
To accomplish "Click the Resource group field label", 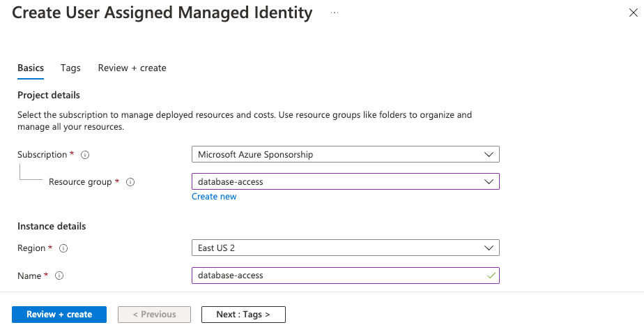I will [x=80, y=182].
